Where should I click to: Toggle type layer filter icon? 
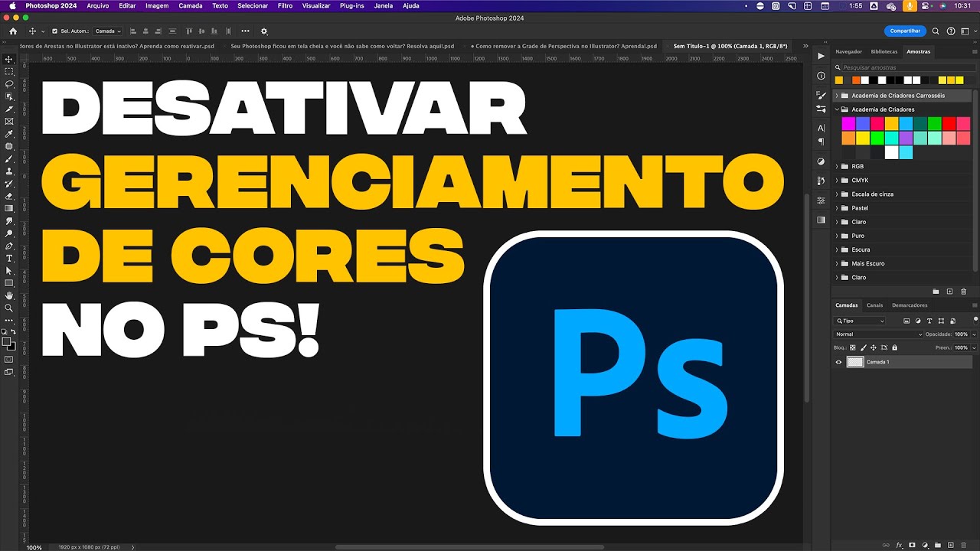(929, 321)
